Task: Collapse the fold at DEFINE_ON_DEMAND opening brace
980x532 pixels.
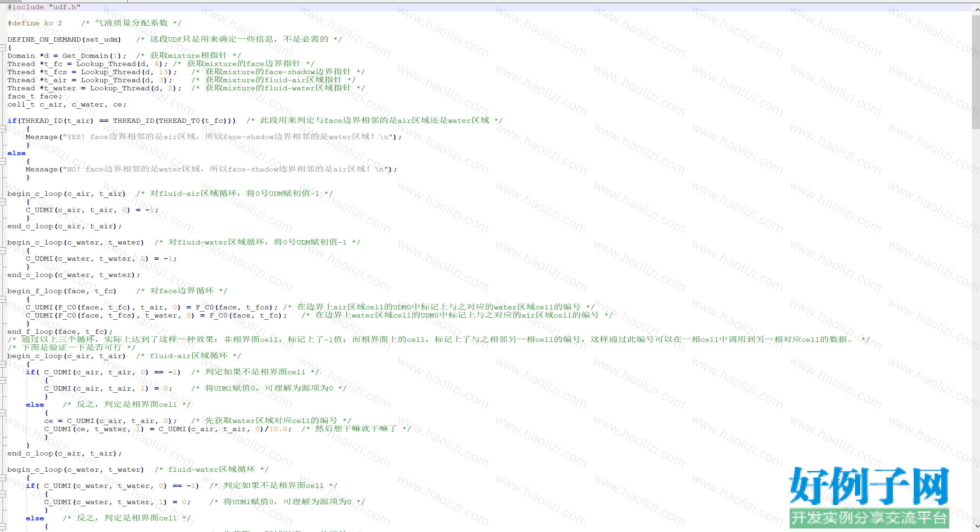Action: tap(3, 48)
